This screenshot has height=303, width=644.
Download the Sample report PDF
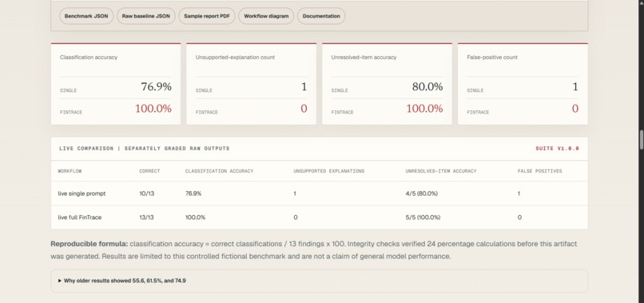pyautogui.click(x=207, y=16)
